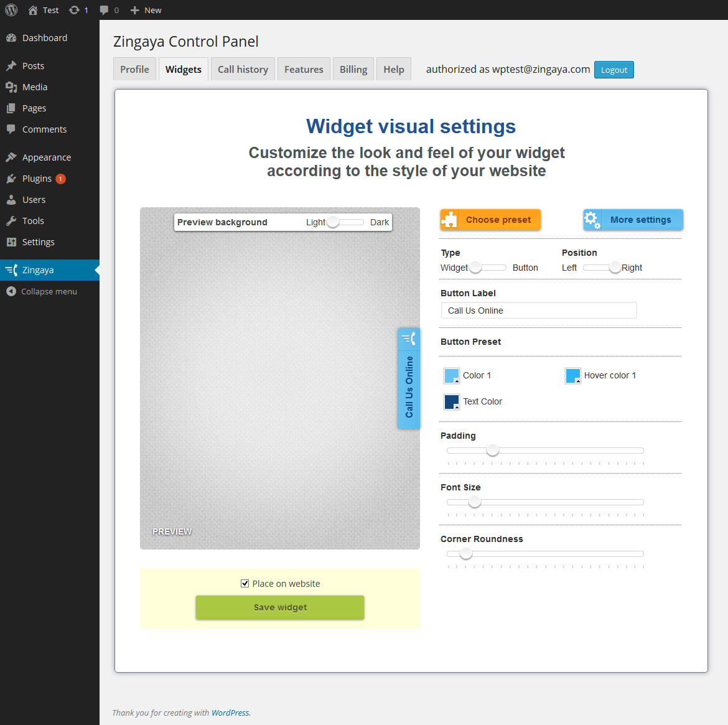Toggle Type between Widget and Button
Viewport: 728px width, 725px height.
[488, 268]
